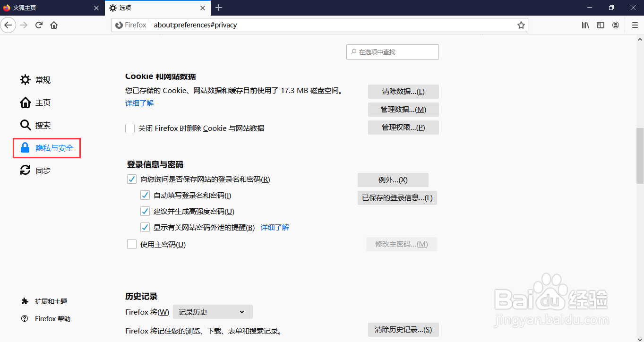Image resolution: width=644 pixels, height=342 pixels.
Task: Click the greyed 修改主密码 button
Action: pyautogui.click(x=402, y=244)
